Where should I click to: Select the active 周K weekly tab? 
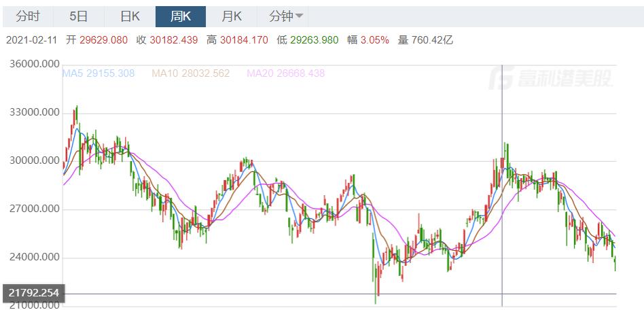tap(180, 16)
